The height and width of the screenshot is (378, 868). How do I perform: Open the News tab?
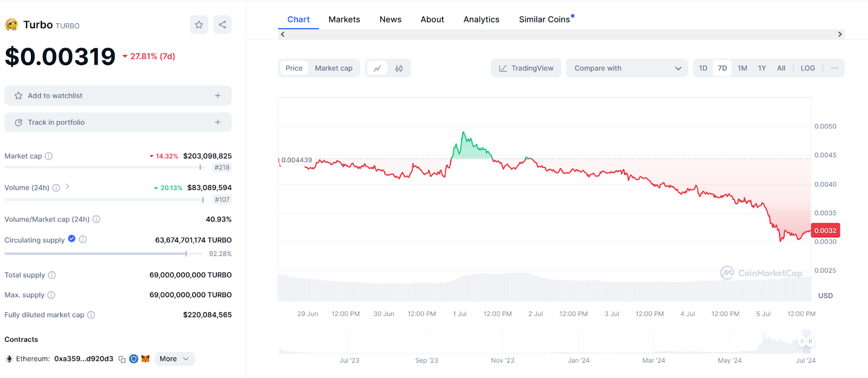391,20
